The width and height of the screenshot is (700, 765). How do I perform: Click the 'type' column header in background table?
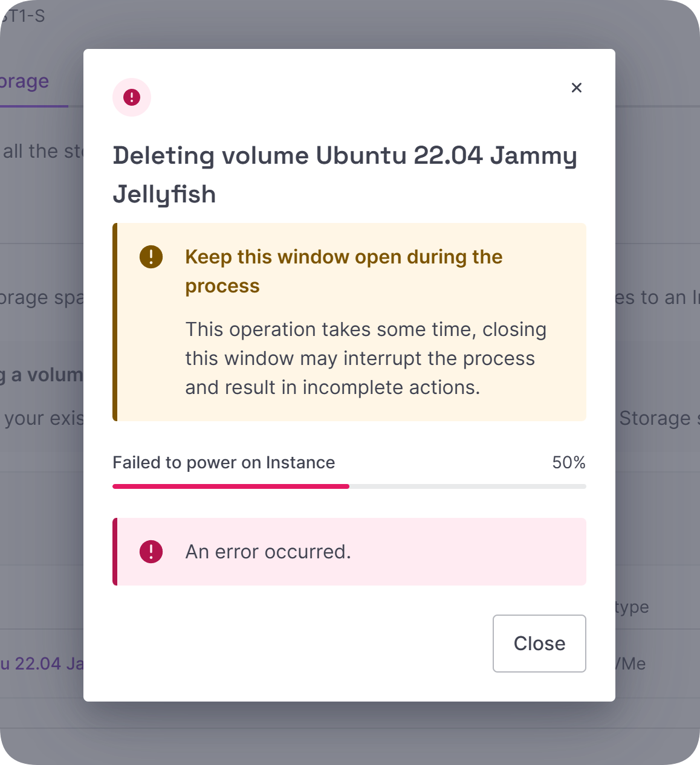pos(632,607)
